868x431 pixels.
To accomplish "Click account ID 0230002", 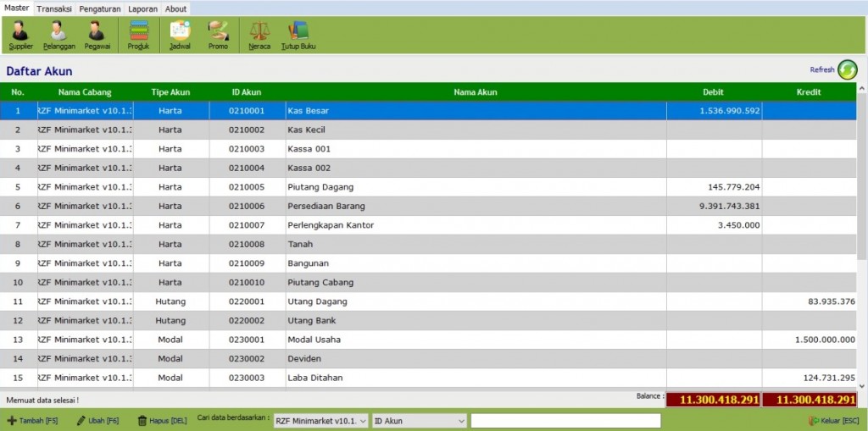I will click(x=247, y=358).
